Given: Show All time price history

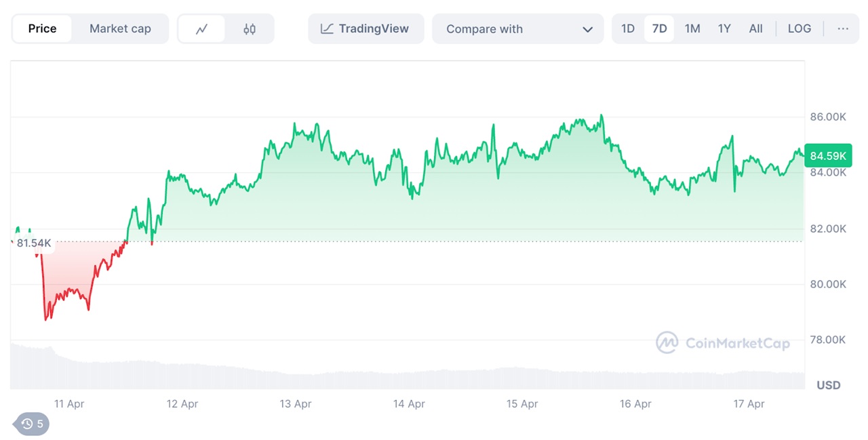Looking at the screenshot, I should tap(755, 28).
